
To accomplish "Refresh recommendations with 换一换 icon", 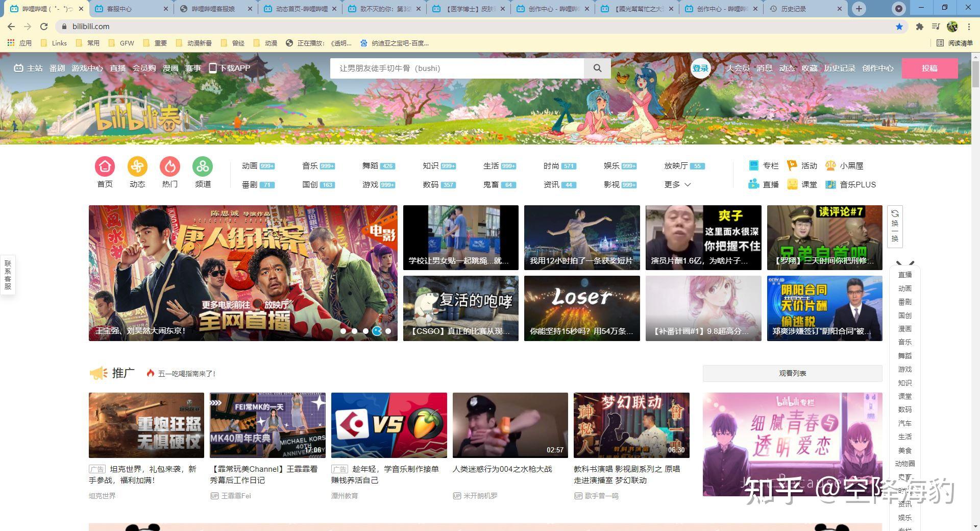I will coord(895,226).
